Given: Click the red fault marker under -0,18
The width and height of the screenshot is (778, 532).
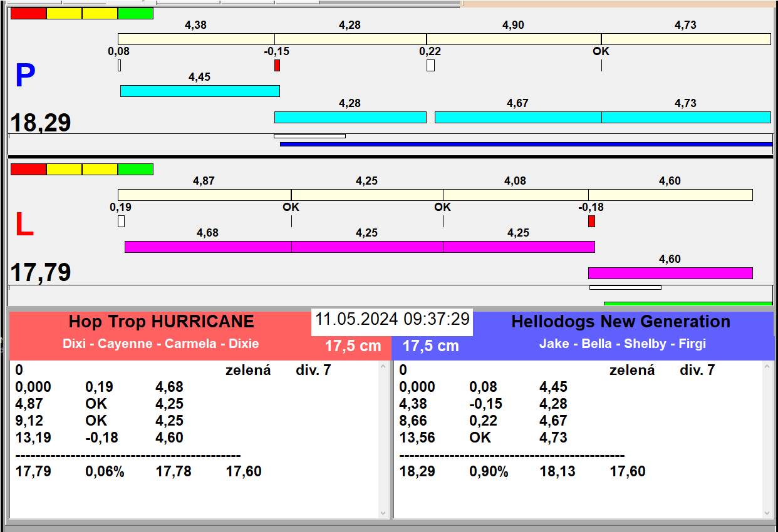Looking at the screenshot, I should point(591,221).
